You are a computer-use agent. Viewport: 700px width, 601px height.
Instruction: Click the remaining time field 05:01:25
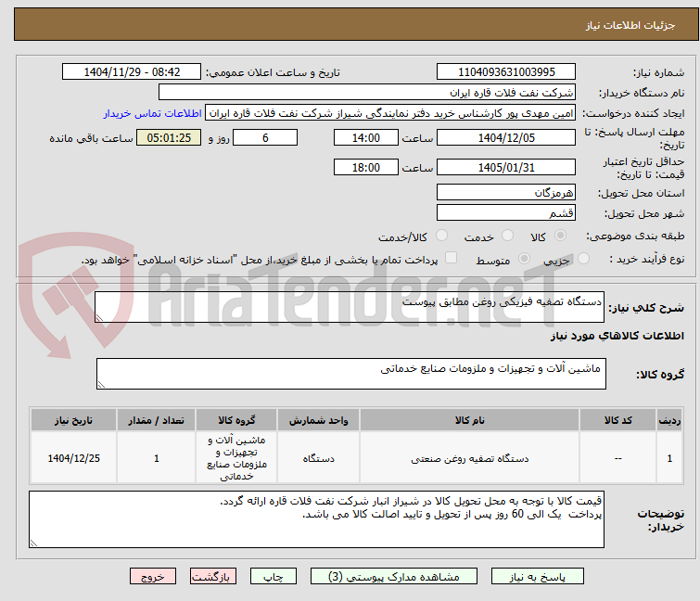click(169, 137)
